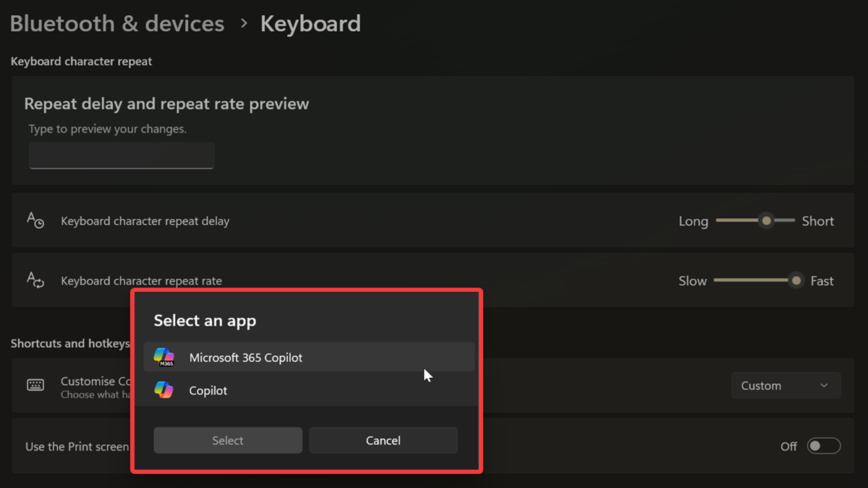Click the repeat rate icon
Screen dimensions: 868x488
[35, 280]
